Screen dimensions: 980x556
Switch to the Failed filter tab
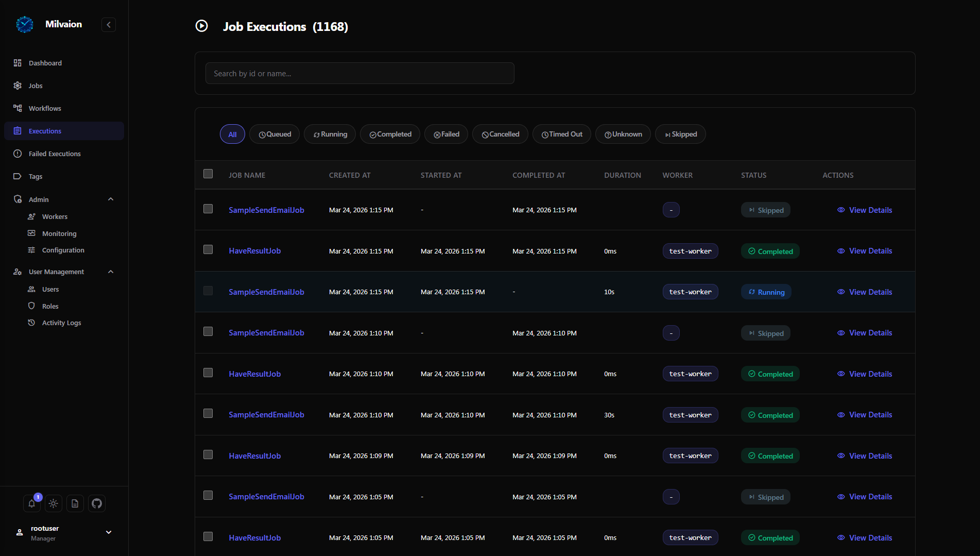click(x=446, y=134)
